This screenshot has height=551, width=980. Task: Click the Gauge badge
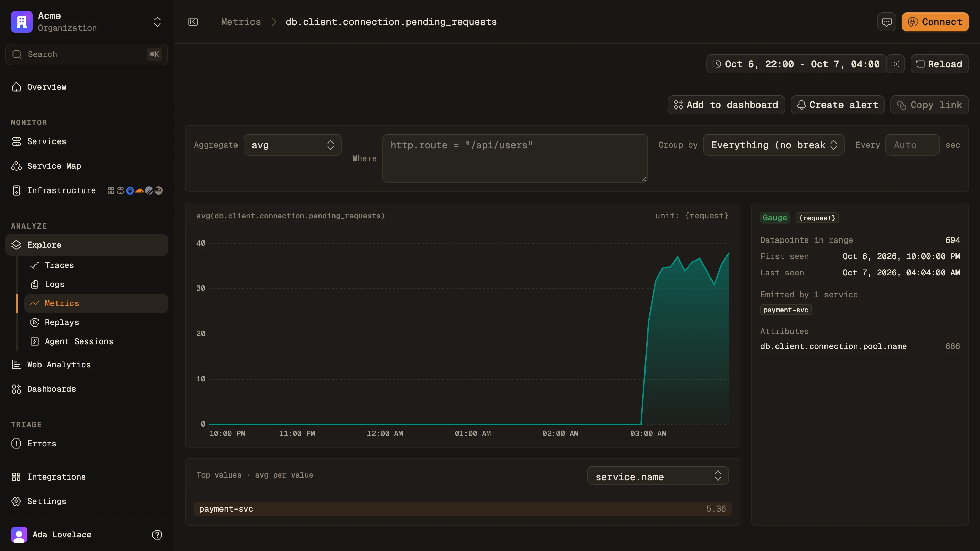pyautogui.click(x=775, y=218)
